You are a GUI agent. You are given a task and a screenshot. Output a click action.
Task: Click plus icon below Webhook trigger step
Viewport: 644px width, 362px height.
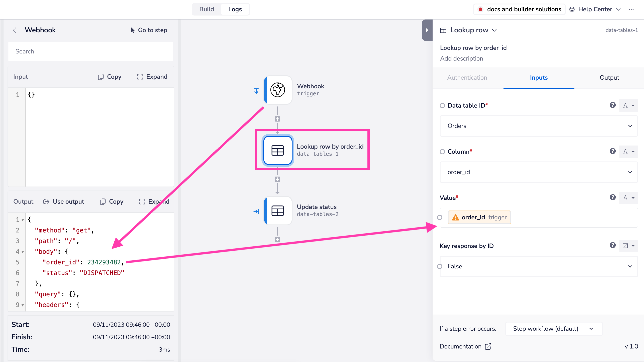(x=277, y=119)
